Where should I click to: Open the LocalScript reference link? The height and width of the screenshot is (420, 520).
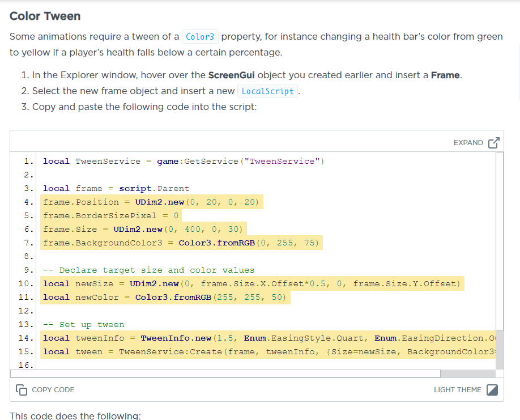[267, 91]
